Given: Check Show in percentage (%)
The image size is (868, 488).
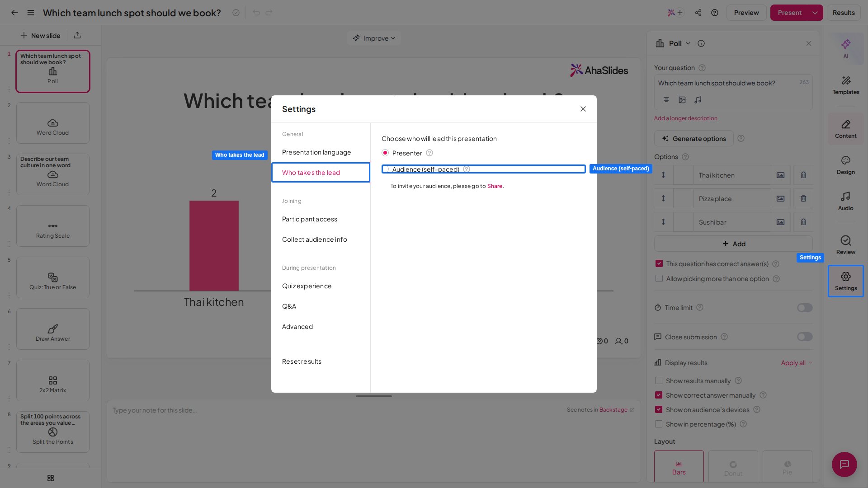Looking at the screenshot, I should click(x=659, y=424).
